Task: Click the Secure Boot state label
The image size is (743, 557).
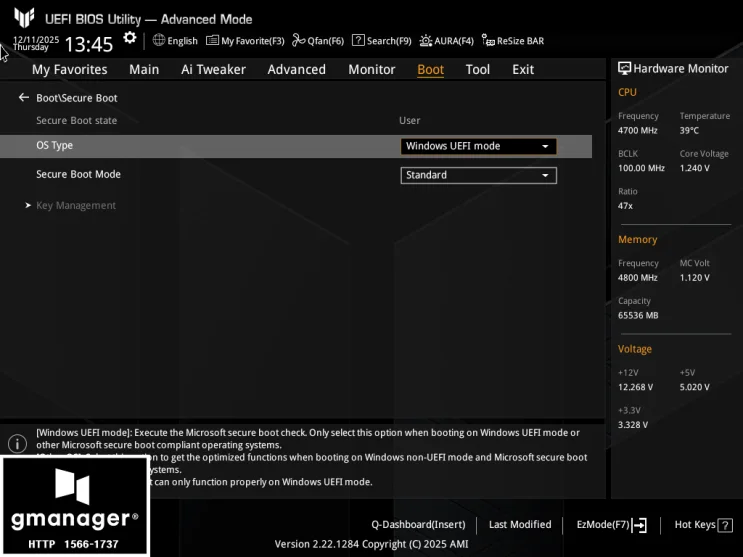Action: click(x=76, y=120)
